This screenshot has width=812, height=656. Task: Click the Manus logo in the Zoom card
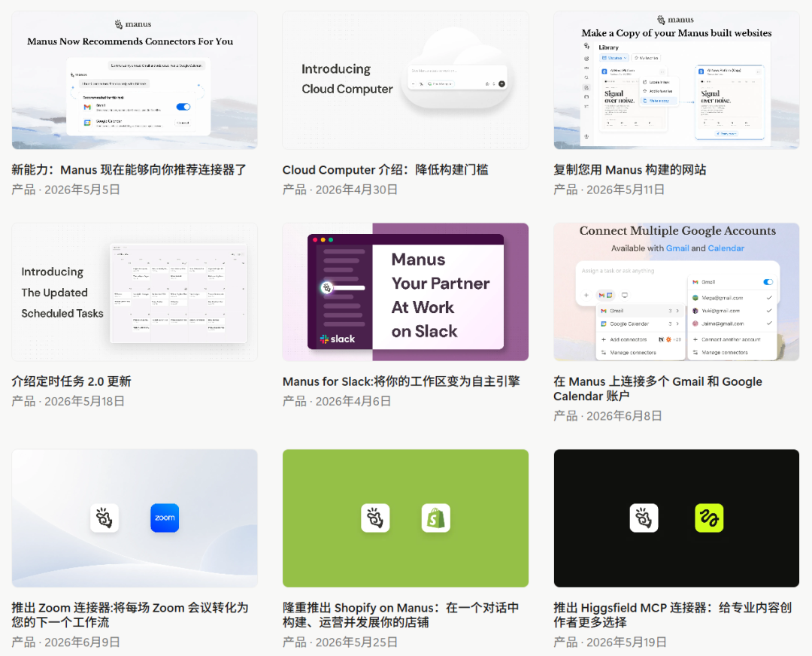point(104,518)
